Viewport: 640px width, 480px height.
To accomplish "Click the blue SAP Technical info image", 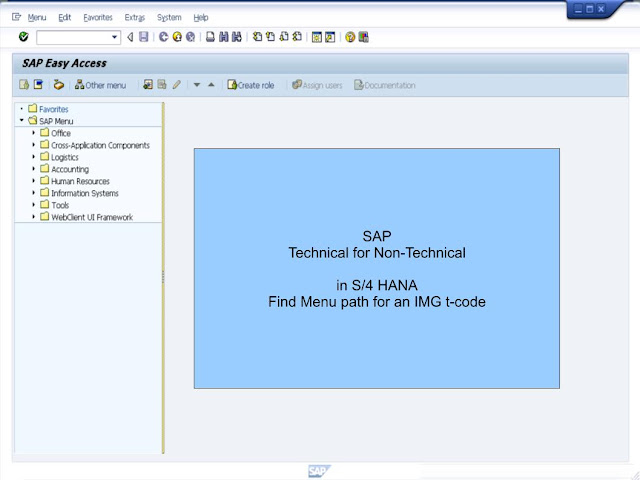I will (x=377, y=268).
